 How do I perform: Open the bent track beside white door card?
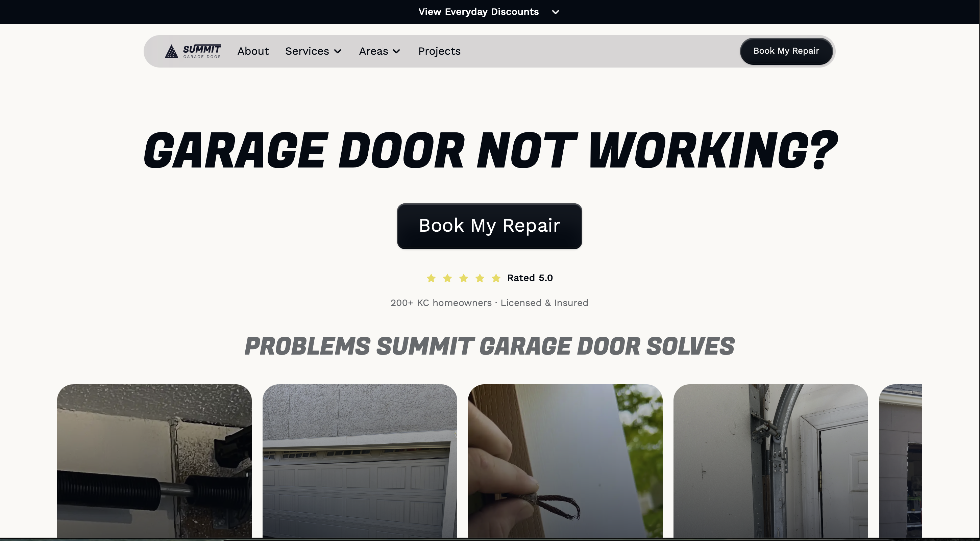point(771,461)
